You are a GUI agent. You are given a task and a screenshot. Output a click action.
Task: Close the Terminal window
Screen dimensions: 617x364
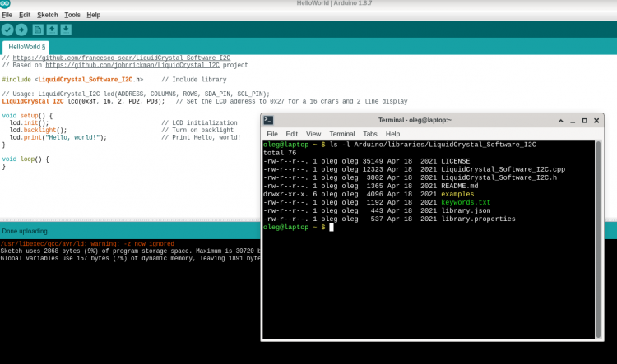point(596,121)
